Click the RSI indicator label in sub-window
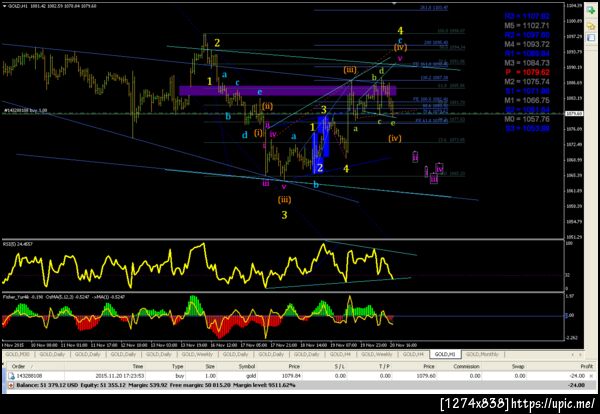The height and width of the screenshot is (414, 600). tap(18, 244)
